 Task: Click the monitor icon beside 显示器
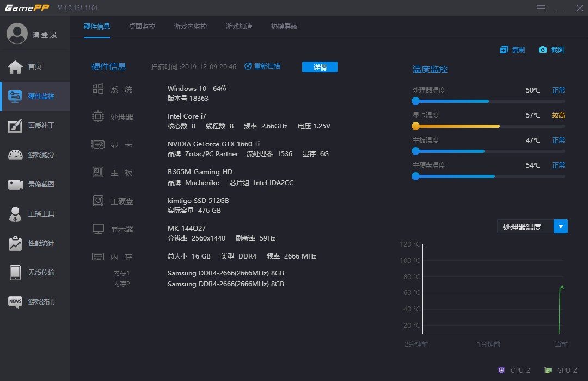98,229
